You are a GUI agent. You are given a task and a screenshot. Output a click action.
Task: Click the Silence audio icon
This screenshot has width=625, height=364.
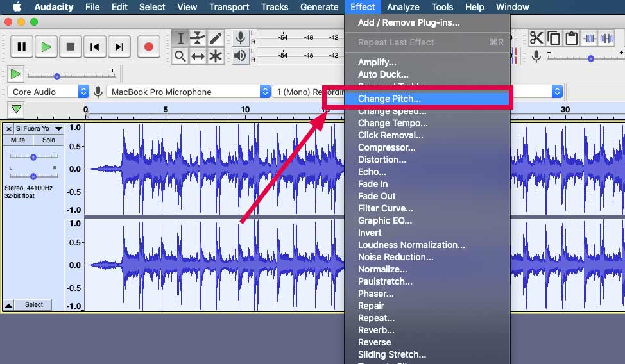(x=606, y=38)
